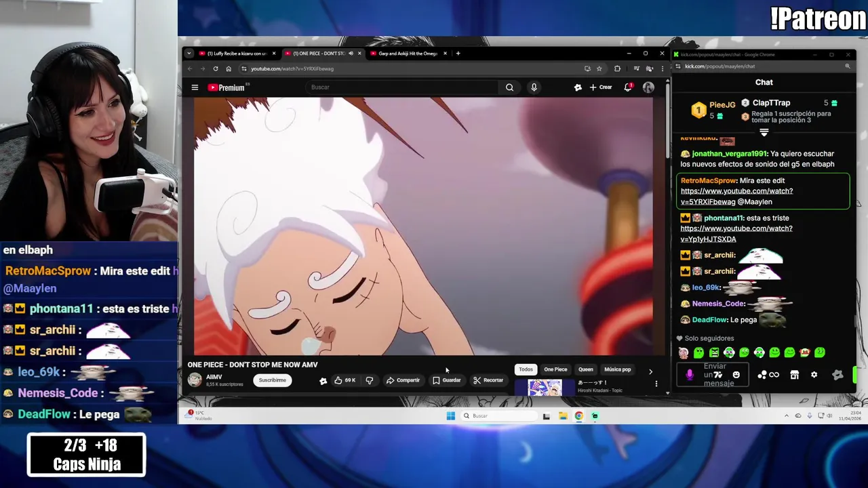Expand the Kick chat leaderboard chevron
The image size is (868, 488).
click(x=764, y=132)
